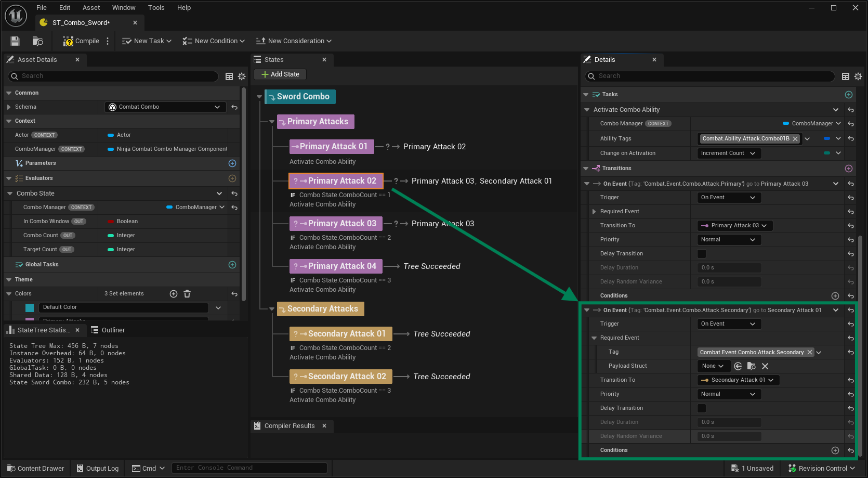The image size is (868, 478).
Task: Click the Default Color teal swatch
Action: click(x=30, y=307)
